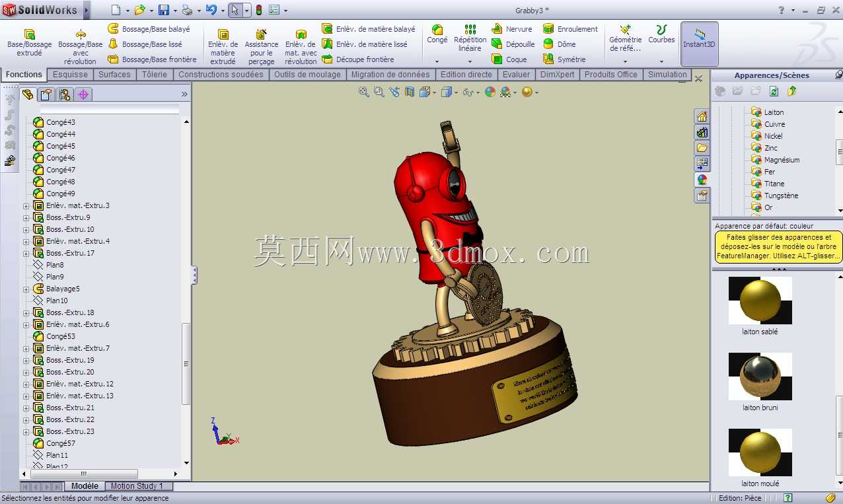This screenshot has width=843, height=504.
Task: Select the Titane appearance folder
Action: coord(774,184)
